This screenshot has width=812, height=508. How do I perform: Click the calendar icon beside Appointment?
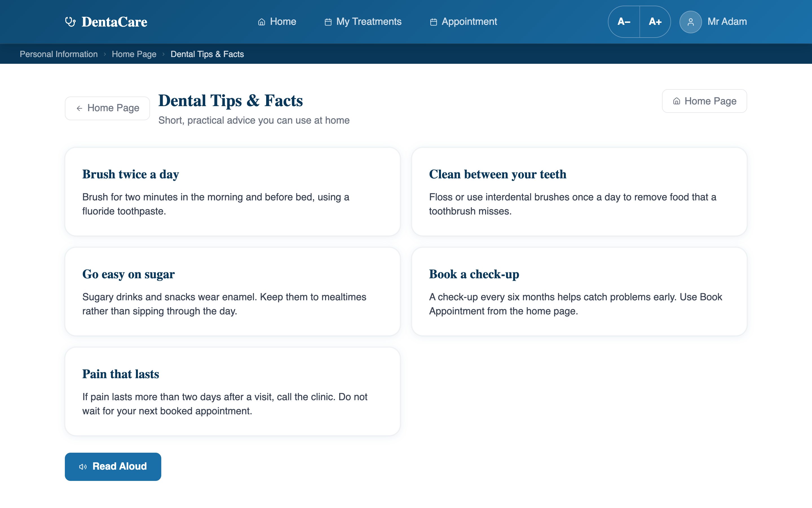434,22
